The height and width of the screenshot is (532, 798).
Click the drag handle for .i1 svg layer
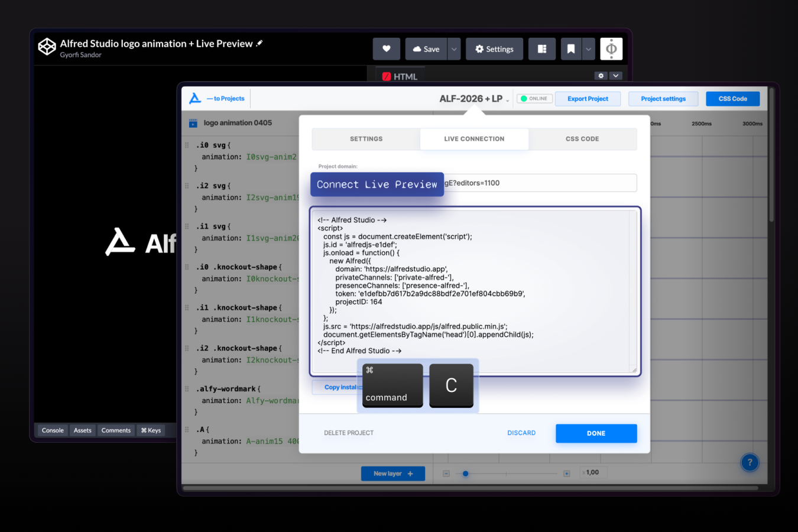[x=187, y=226]
